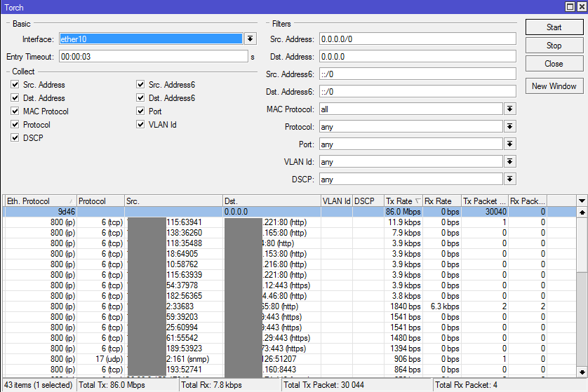Click the Dst. Address6 filter field

[x=417, y=91]
